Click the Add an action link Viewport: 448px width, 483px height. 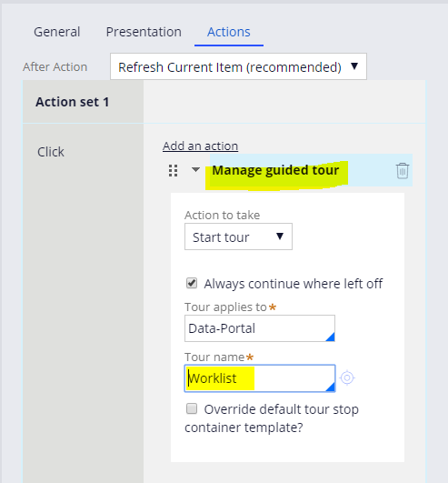coord(200,146)
